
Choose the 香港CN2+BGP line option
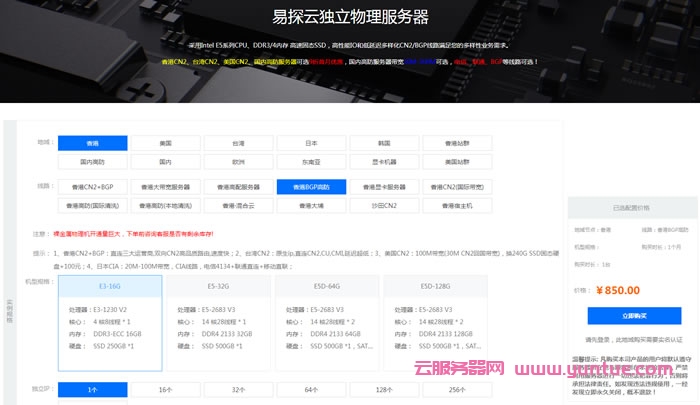point(92,187)
